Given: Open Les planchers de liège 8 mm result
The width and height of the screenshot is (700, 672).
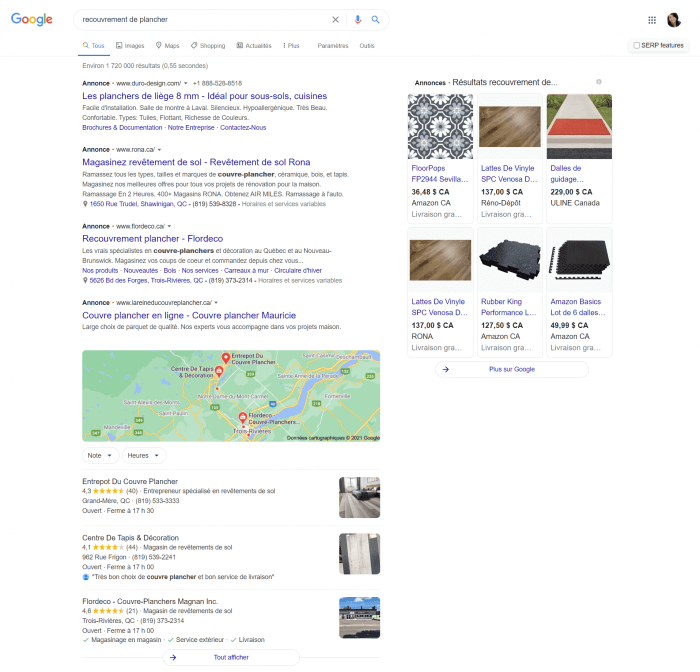Looking at the screenshot, I should pos(204,96).
